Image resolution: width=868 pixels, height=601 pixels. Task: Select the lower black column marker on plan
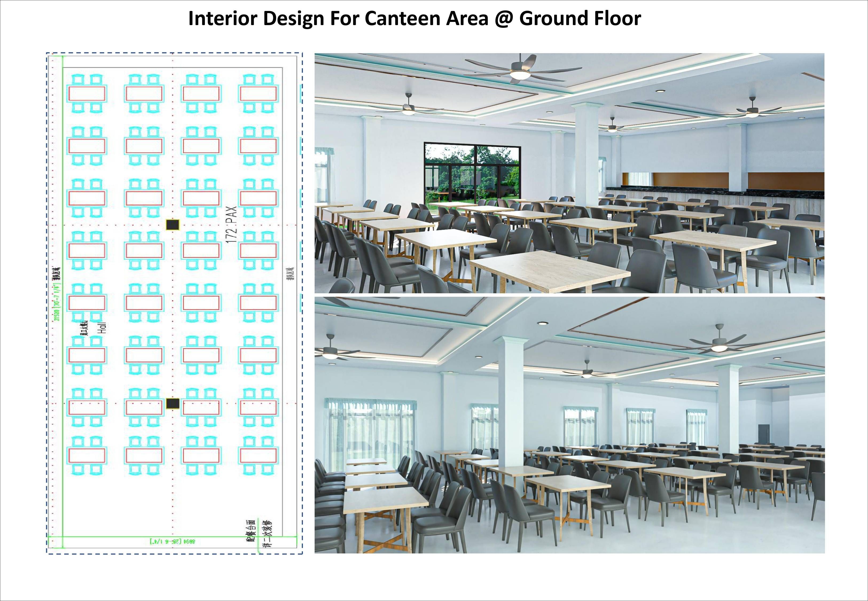(x=173, y=403)
